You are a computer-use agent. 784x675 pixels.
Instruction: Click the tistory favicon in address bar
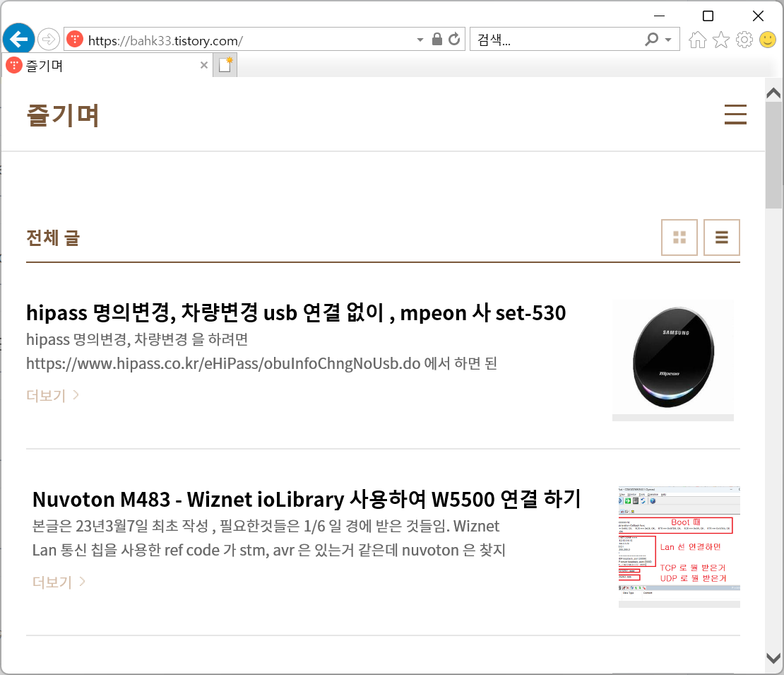tap(75, 39)
